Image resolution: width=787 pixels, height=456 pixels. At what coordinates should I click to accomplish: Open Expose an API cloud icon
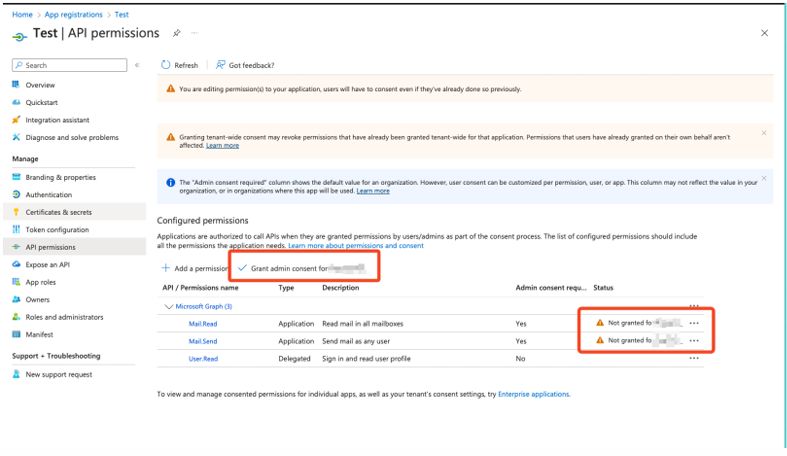[x=16, y=264]
